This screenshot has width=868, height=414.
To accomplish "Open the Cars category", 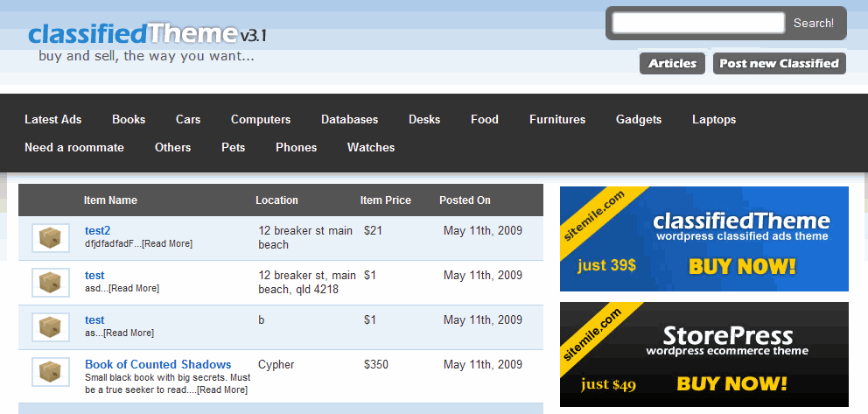I will pos(188,120).
